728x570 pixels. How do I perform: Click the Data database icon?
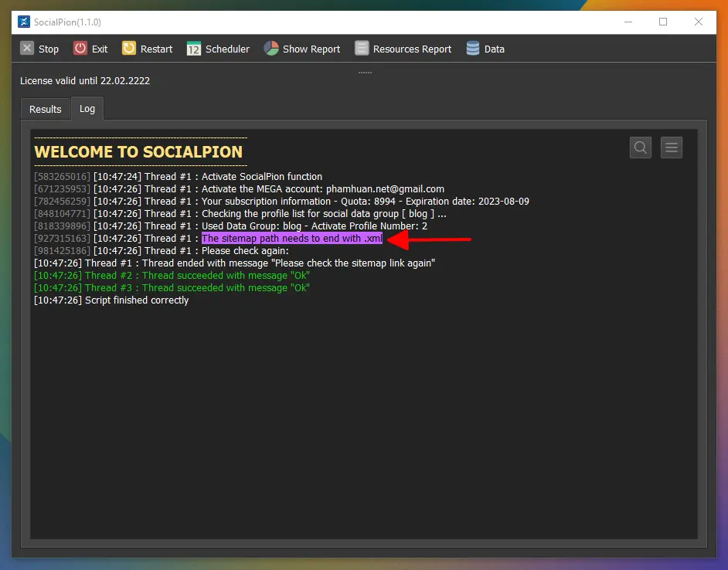pos(473,49)
